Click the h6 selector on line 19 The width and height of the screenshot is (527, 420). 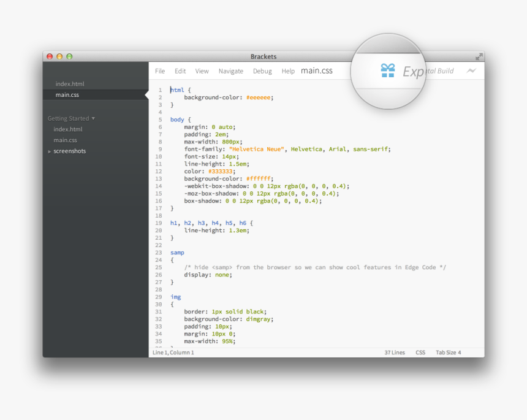(x=243, y=223)
